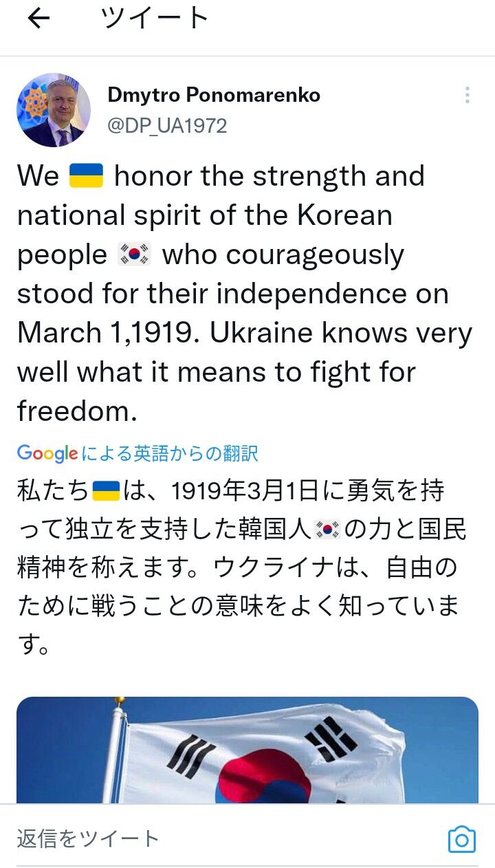Tap the flagpole in the attached image
Image resolution: width=495 pixels, height=868 pixels.
click(x=115, y=750)
